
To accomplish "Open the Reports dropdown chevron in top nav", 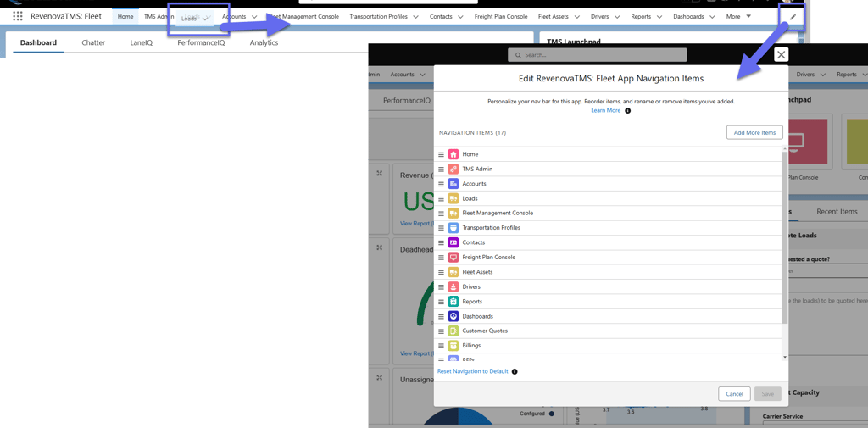I will coord(659,17).
